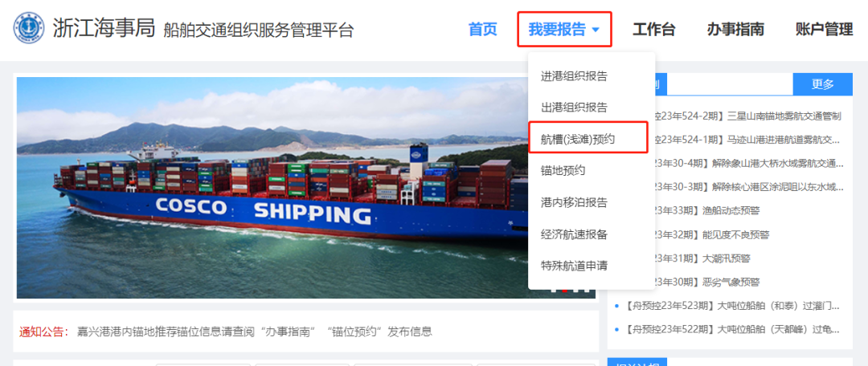Open 账户管理 in navigation bar
868x366 pixels.
(824, 30)
